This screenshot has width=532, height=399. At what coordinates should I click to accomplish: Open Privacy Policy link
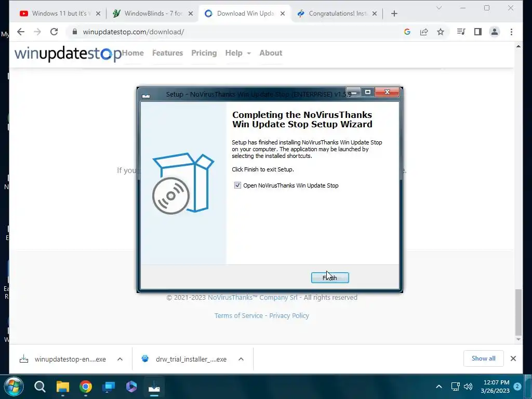(289, 315)
